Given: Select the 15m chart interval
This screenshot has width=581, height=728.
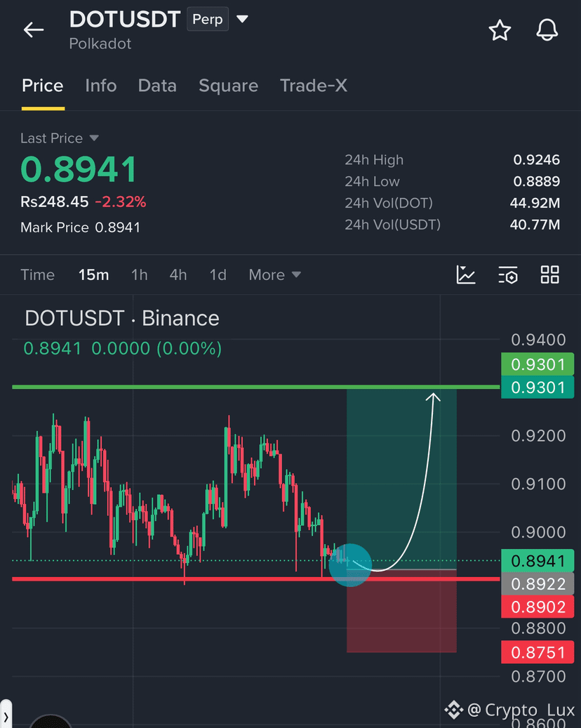Looking at the screenshot, I should click(93, 275).
